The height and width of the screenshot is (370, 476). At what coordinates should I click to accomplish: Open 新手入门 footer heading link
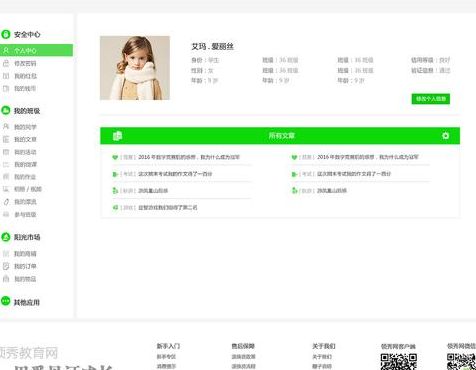(168, 346)
